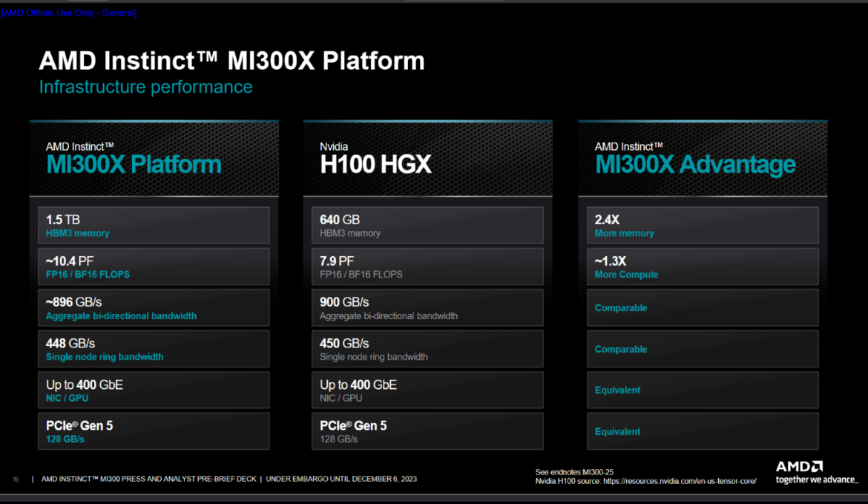
Task: Click the 'MI300X Platform' column header
Action: 154,160
